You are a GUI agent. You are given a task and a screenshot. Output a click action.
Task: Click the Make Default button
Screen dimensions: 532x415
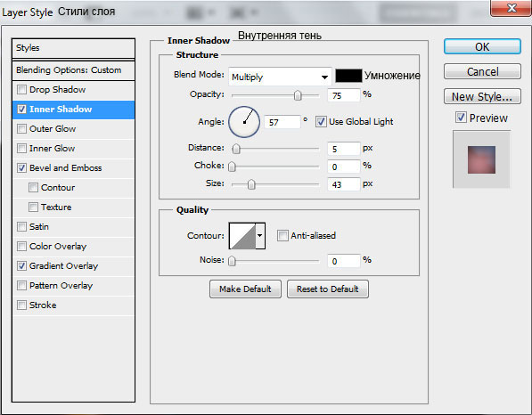[x=245, y=289]
